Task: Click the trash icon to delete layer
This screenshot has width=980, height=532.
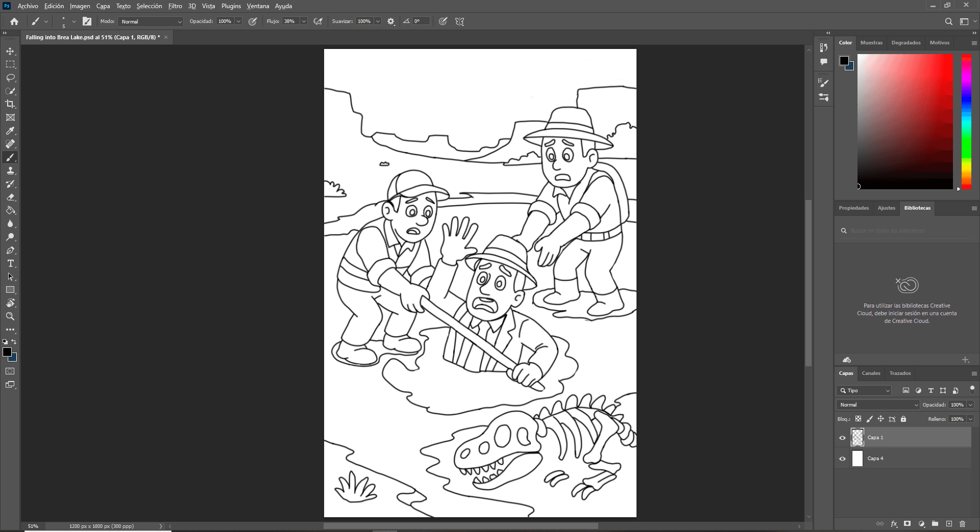Action: tap(962, 524)
